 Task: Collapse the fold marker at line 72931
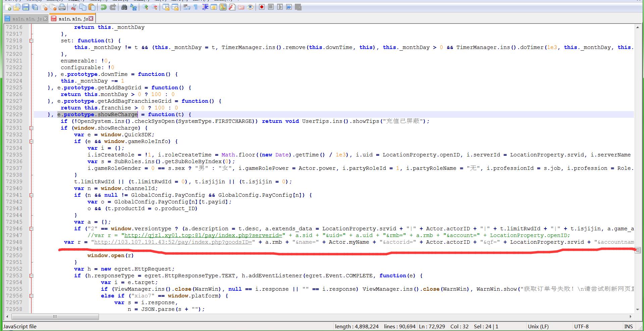[x=31, y=128]
